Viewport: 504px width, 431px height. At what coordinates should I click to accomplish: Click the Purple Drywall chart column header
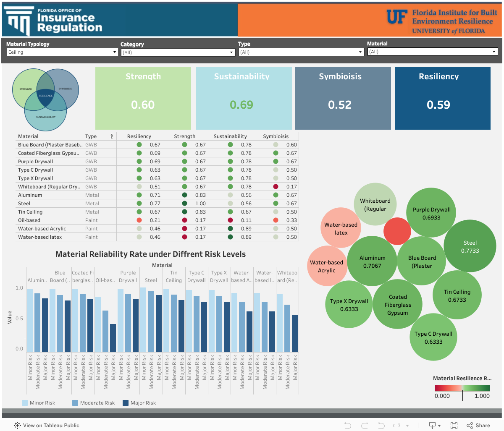pos(128,277)
